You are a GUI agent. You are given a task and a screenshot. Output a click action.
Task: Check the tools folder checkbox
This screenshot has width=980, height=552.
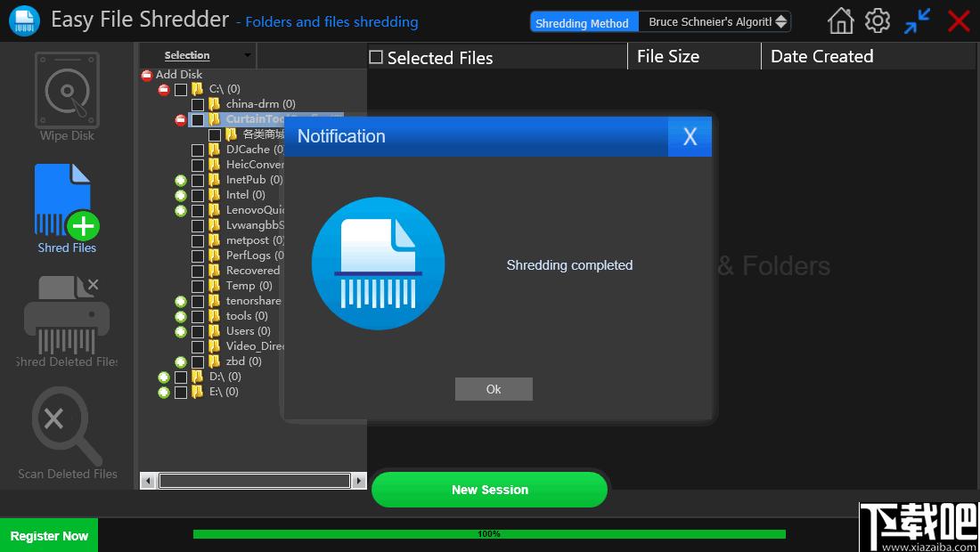(x=198, y=317)
